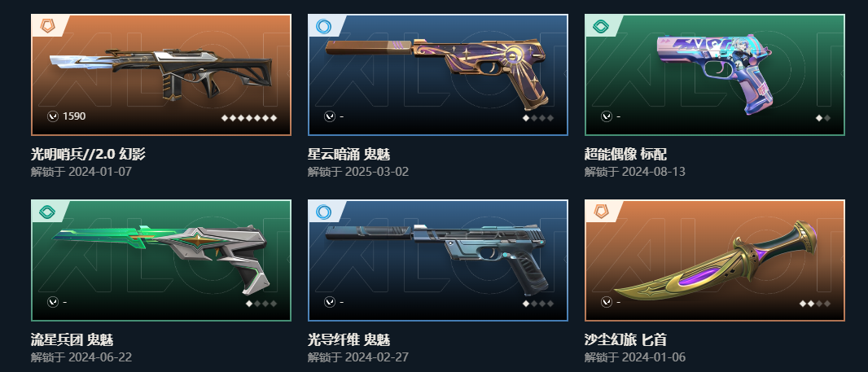Click the VP currency icon on 星云暗涌 鬼魅 card
Screen dimensions: 868x372
click(330, 116)
